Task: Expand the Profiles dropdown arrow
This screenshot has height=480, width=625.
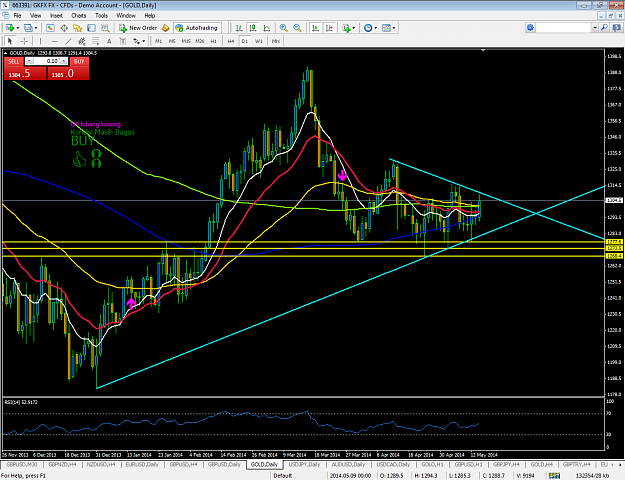Action: (x=35, y=28)
